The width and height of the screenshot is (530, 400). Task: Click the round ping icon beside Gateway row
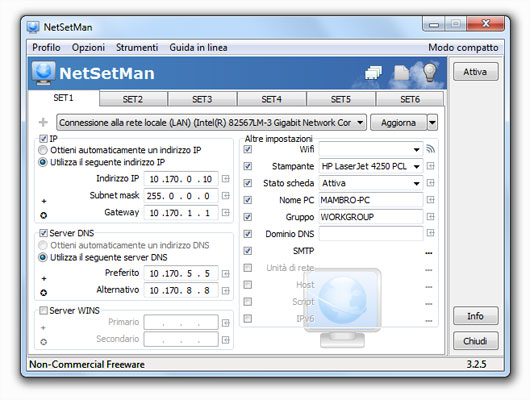[44, 215]
